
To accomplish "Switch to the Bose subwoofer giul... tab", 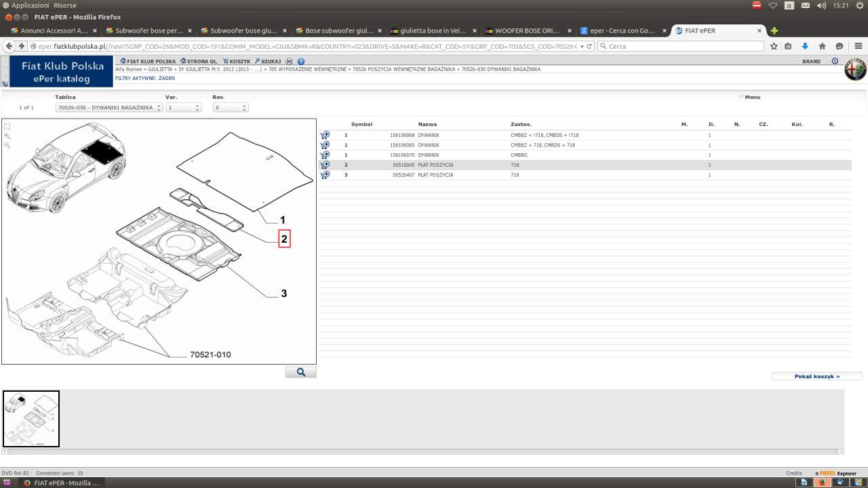I will coord(339,30).
